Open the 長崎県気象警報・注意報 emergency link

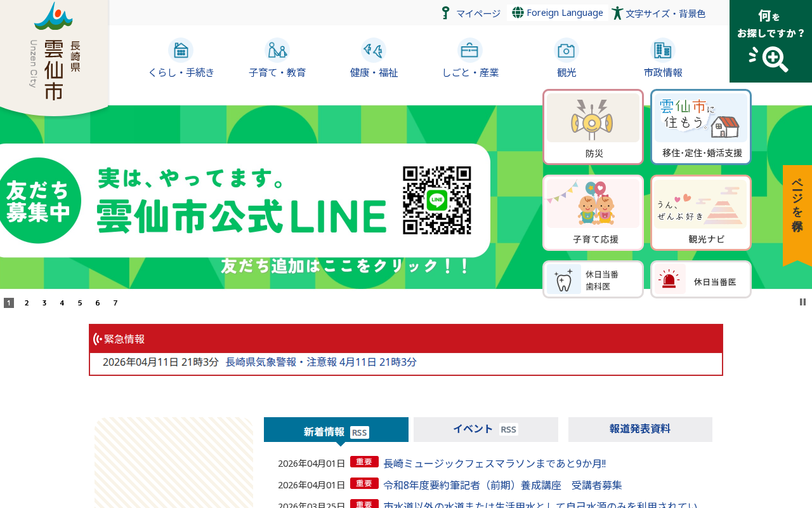point(321,362)
